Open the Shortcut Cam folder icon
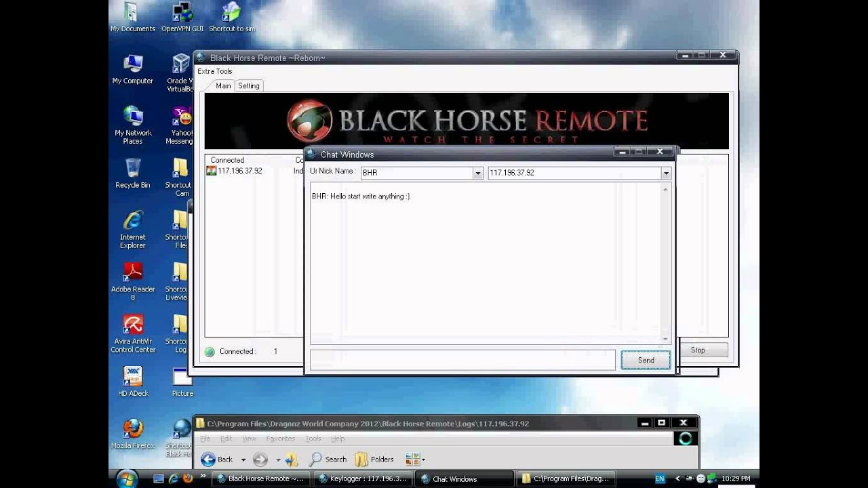The image size is (868, 488). pos(180,177)
